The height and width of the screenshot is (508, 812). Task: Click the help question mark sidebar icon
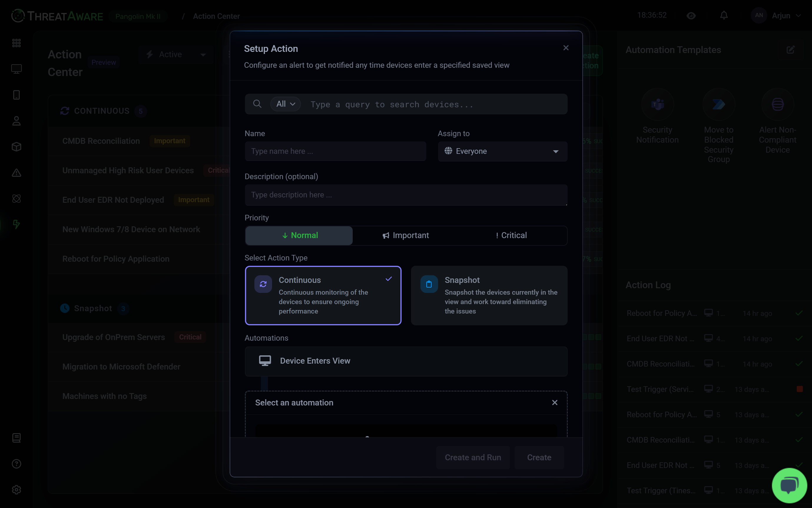[16, 464]
